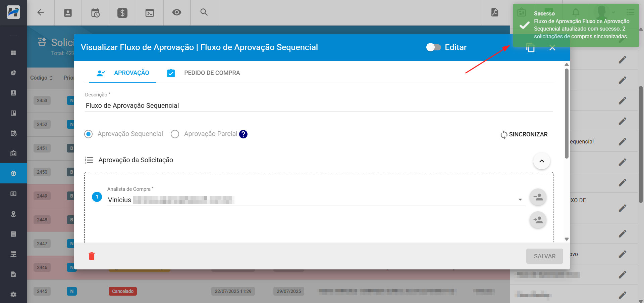Open the dashboard grid sidebar icon

(13, 53)
